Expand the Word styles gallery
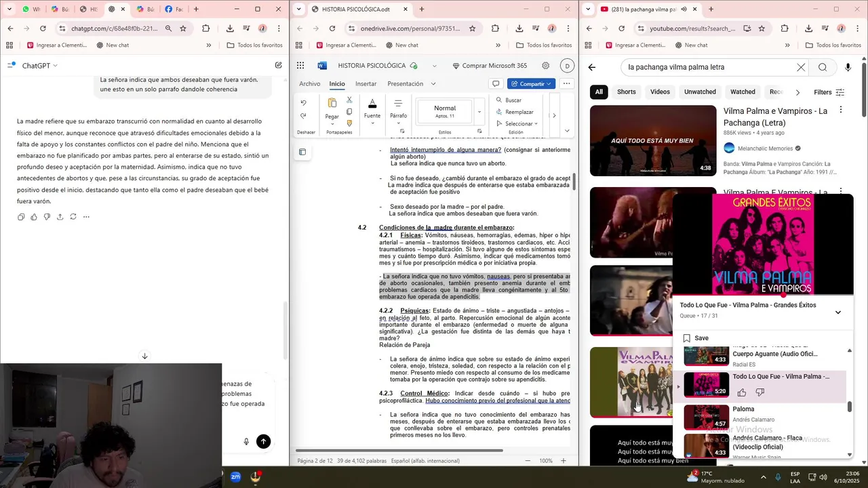The width and height of the screenshot is (868, 488). [x=479, y=113]
